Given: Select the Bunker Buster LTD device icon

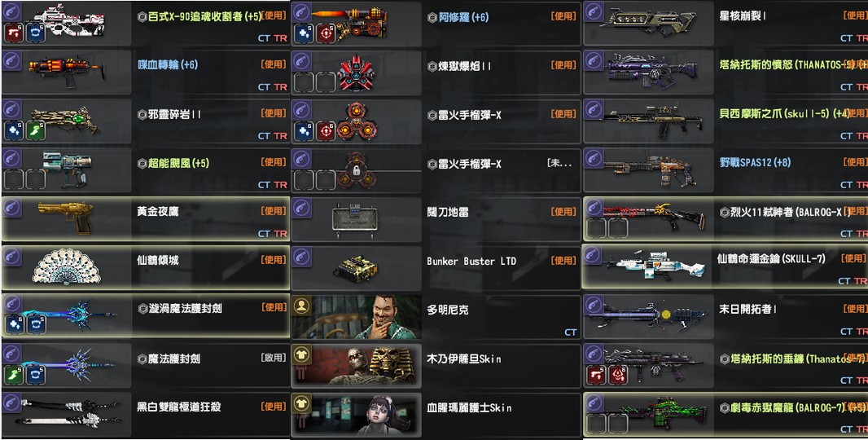Looking at the screenshot, I should point(356,267).
